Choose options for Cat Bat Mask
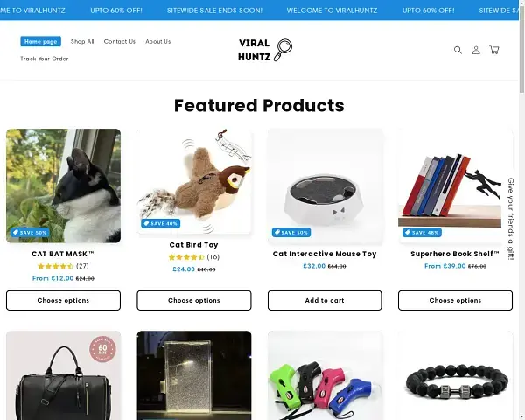This screenshot has height=420, width=525. pos(63,300)
